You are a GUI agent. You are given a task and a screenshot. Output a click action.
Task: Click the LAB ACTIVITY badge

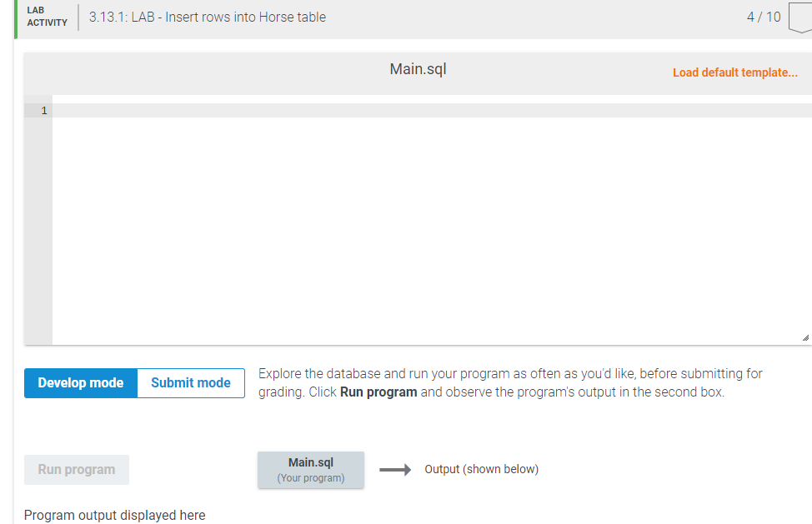[47, 17]
